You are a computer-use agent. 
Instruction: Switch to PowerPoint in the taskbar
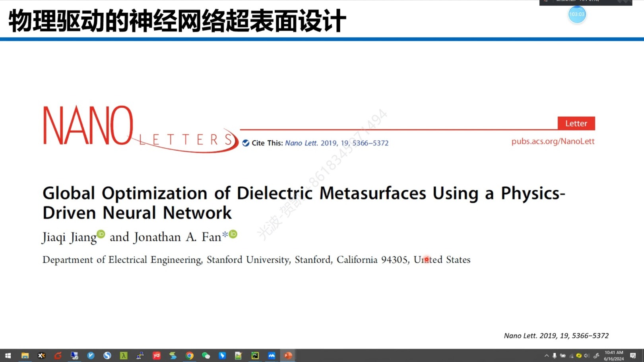point(288,356)
